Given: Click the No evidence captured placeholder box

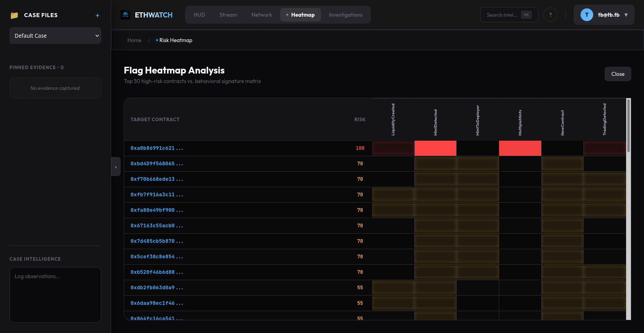Looking at the screenshot, I should [x=55, y=88].
